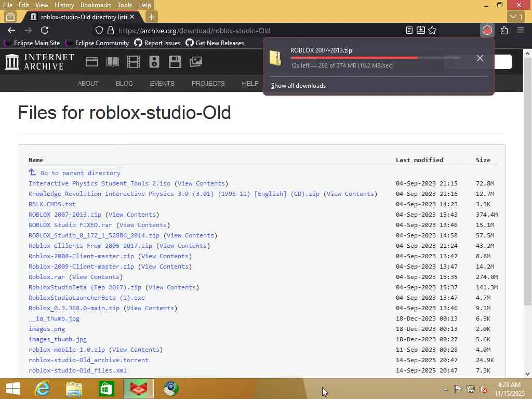Toggle reader view icon in address bar
Screen dimensions: 532x399
(409, 31)
